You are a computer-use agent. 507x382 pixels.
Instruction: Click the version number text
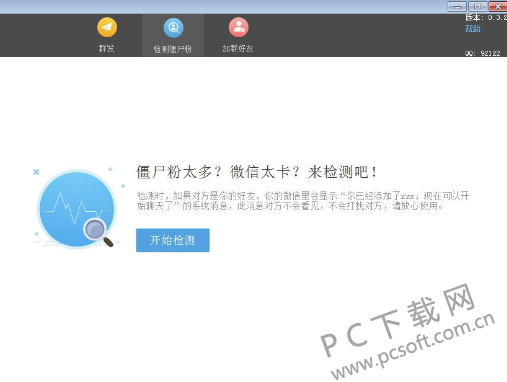point(486,17)
